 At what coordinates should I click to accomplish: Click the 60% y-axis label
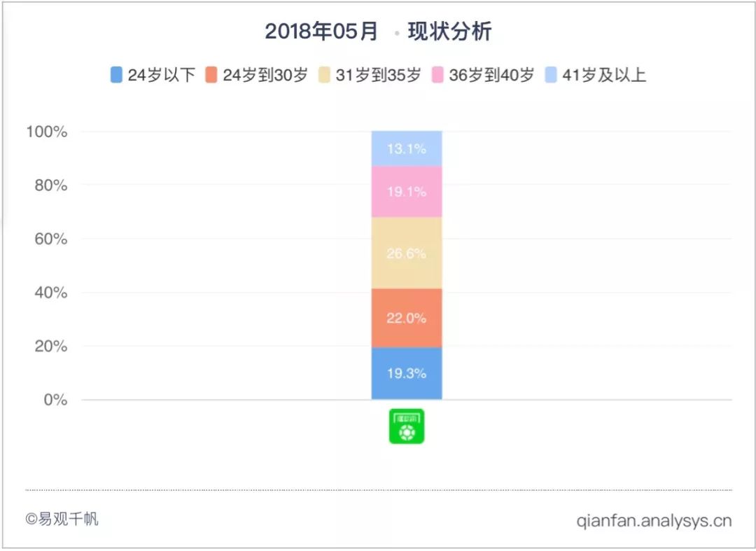pyautogui.click(x=50, y=239)
